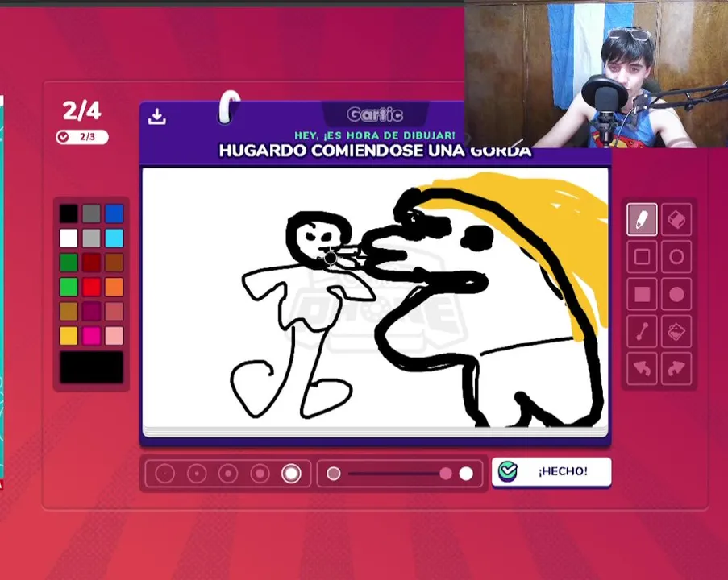The height and width of the screenshot is (580, 728).
Task: Pick the filled rectangle tool
Action: point(642,294)
